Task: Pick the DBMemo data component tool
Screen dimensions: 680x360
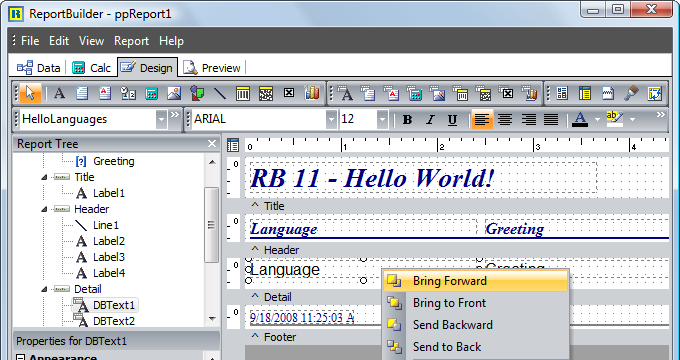Action: coord(369,93)
